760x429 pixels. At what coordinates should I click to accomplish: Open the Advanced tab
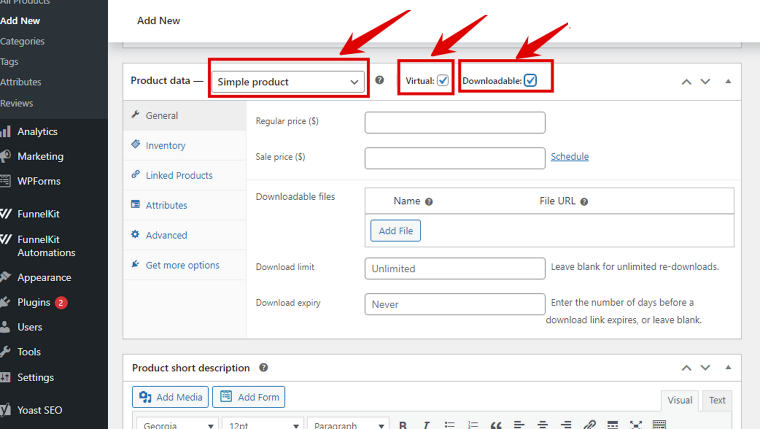(x=185, y=235)
